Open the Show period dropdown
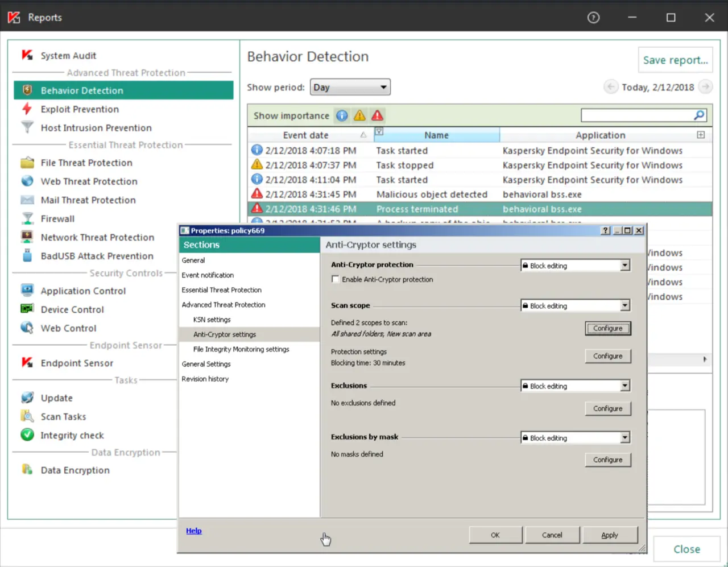728x567 pixels. pos(350,87)
